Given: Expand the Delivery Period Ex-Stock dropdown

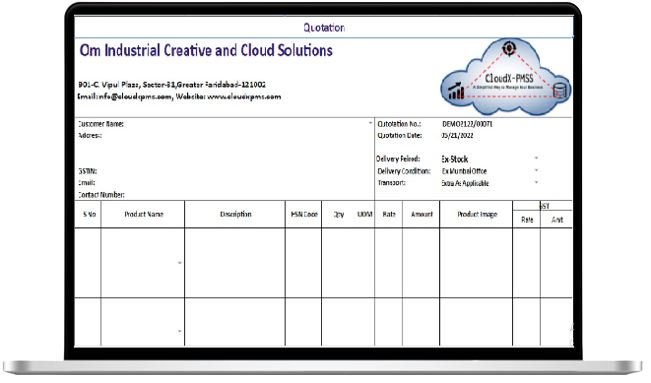Looking at the screenshot, I should pos(536,158).
